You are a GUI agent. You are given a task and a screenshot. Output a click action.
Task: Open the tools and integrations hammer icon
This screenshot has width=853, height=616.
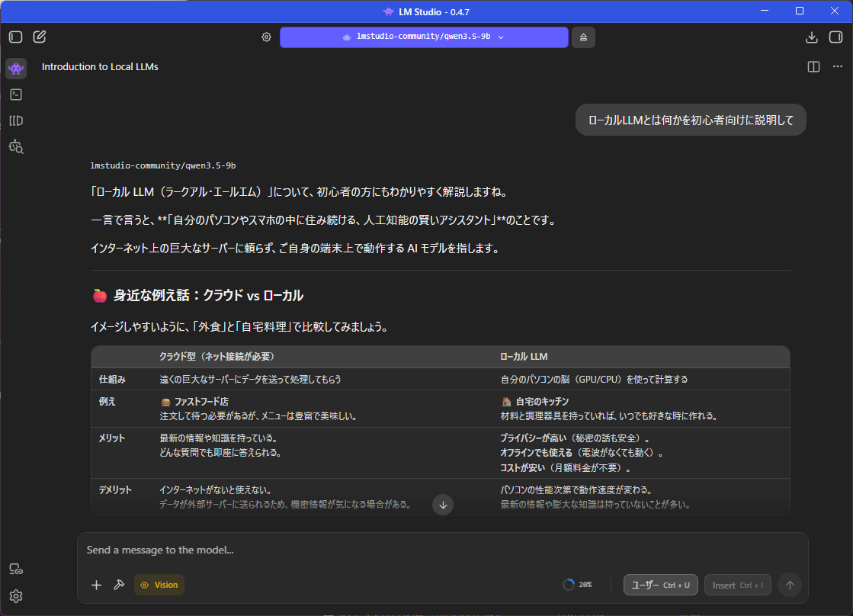pyautogui.click(x=119, y=585)
